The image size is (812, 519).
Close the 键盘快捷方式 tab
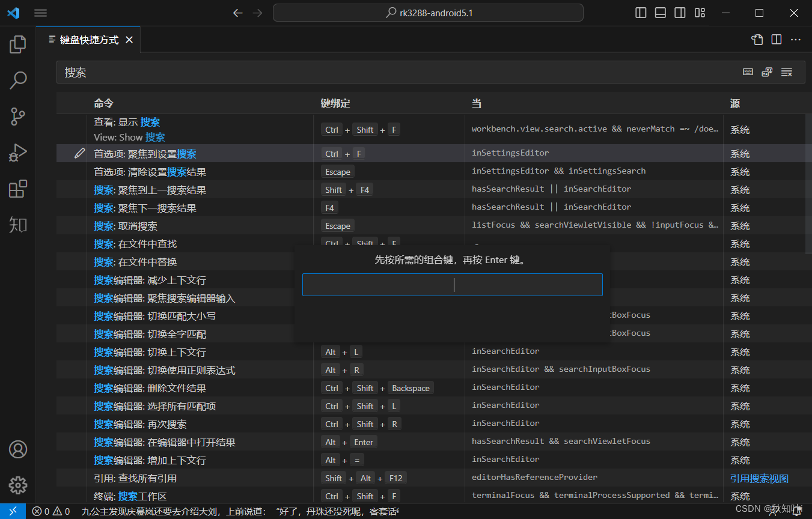(129, 40)
